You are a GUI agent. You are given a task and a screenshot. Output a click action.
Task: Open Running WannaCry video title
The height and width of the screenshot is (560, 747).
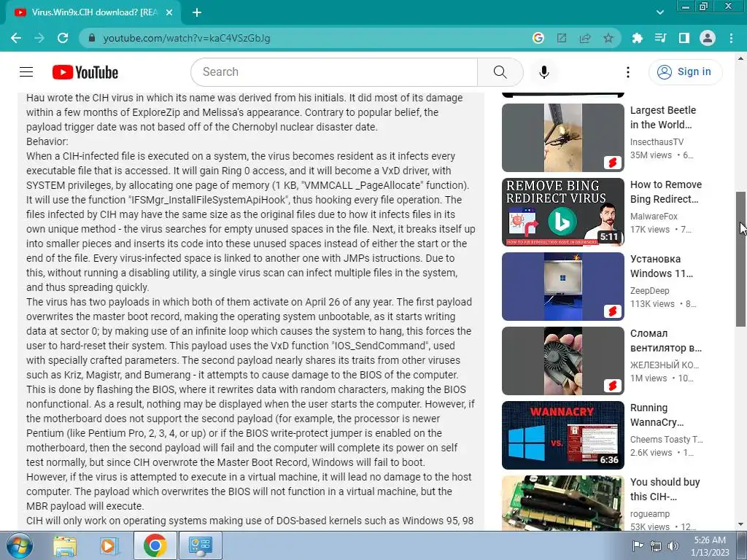[x=657, y=415]
